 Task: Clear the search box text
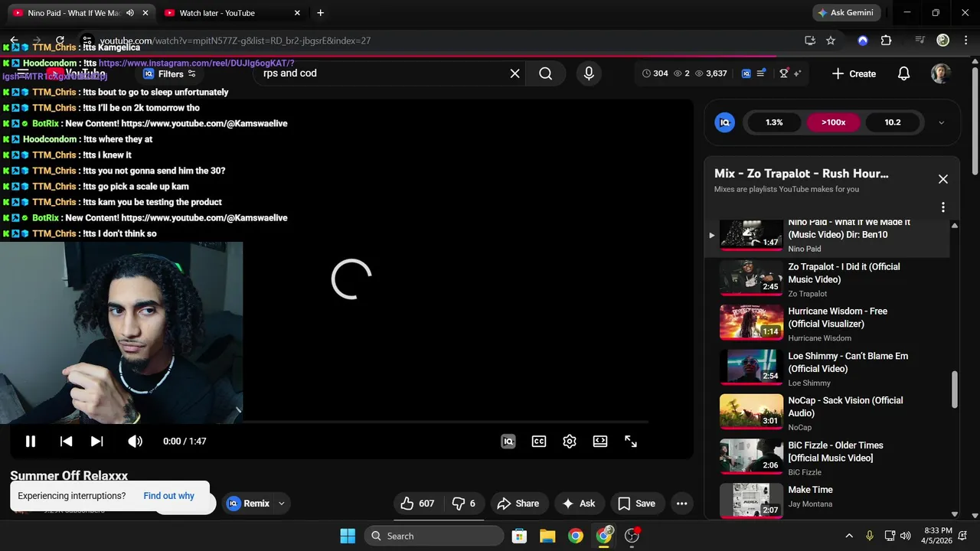coord(515,73)
